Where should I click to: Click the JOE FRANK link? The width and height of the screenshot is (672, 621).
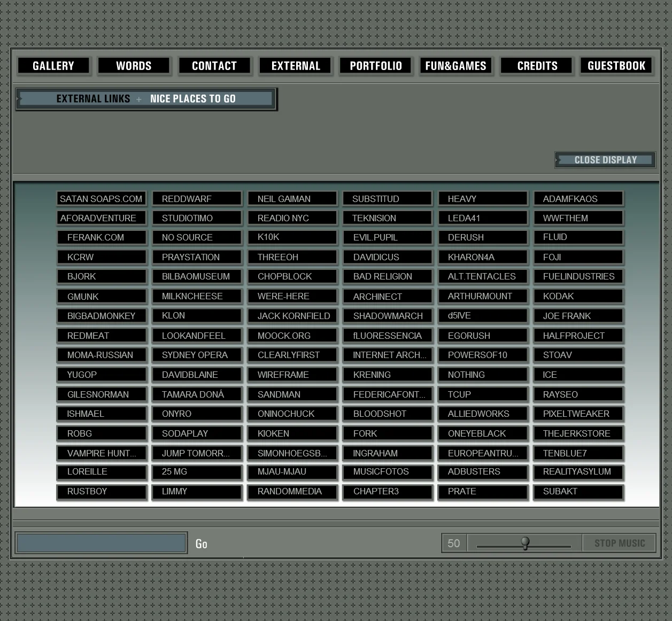click(x=578, y=316)
